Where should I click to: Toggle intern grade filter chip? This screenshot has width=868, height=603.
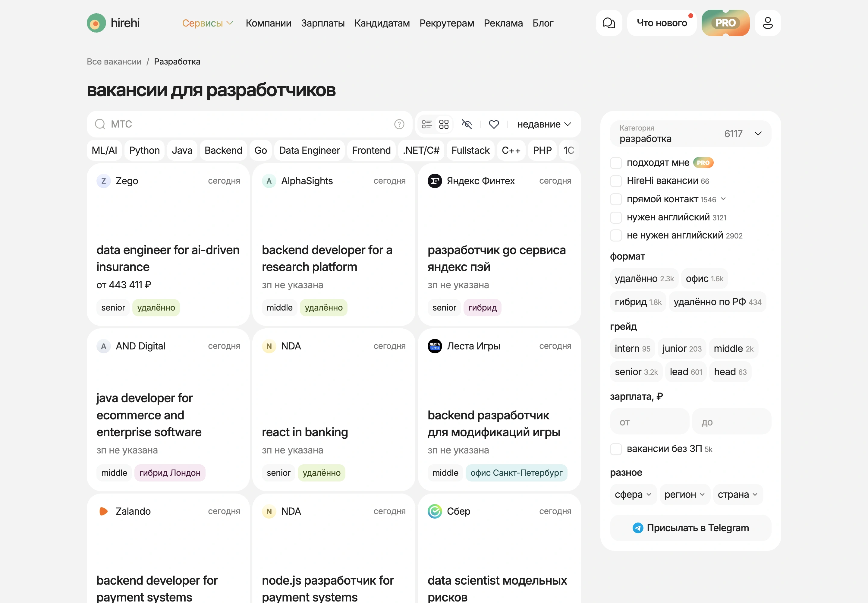pos(632,348)
